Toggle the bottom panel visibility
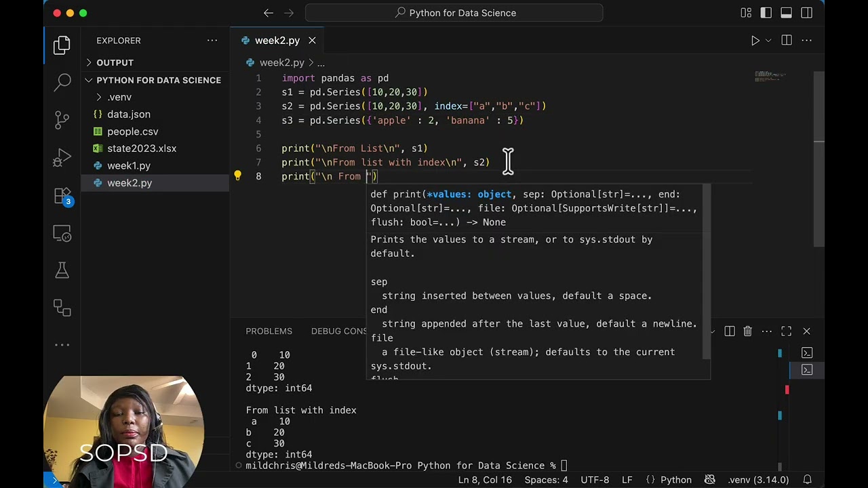Screen dimensions: 868x488 [x=787, y=13]
